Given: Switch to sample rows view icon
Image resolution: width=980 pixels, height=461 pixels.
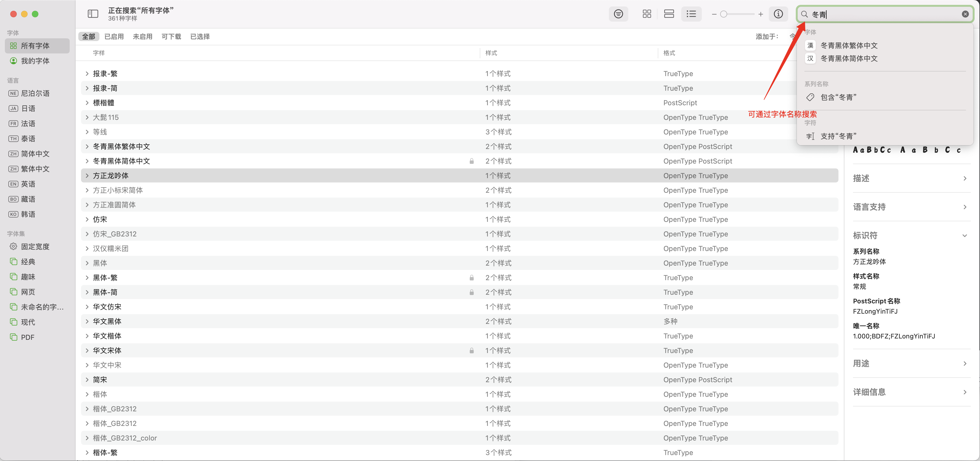Looking at the screenshot, I should tap(669, 14).
